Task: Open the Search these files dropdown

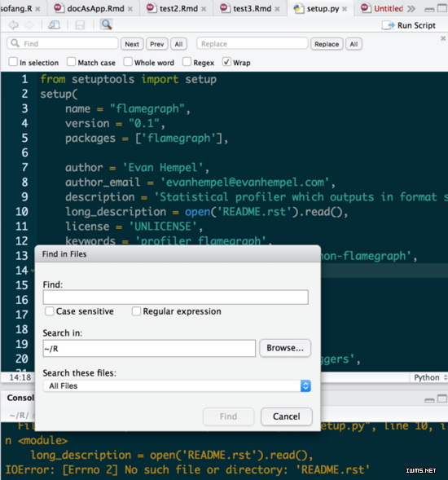Action: [x=177, y=385]
